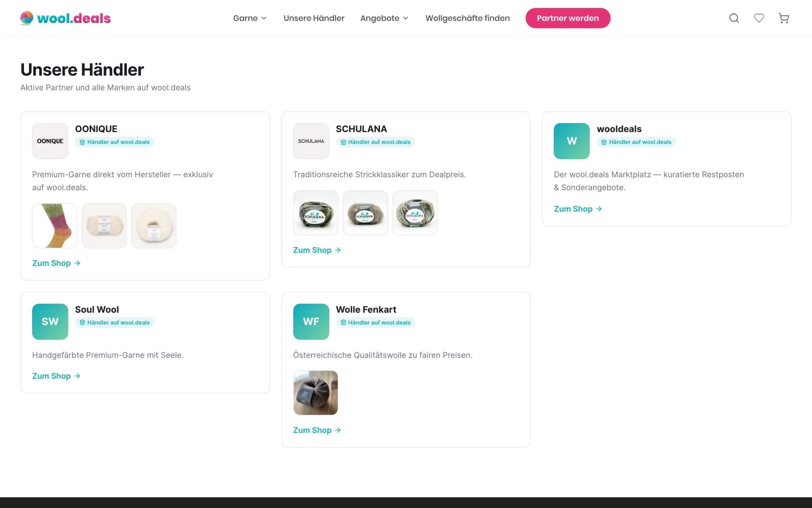Expand the Garne dropdown menu

pos(250,18)
